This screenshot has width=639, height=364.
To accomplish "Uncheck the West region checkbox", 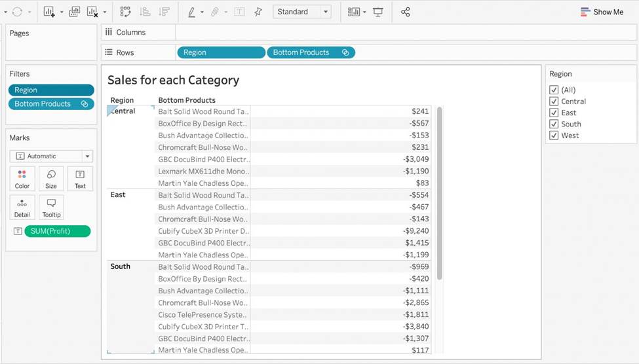I will (554, 136).
